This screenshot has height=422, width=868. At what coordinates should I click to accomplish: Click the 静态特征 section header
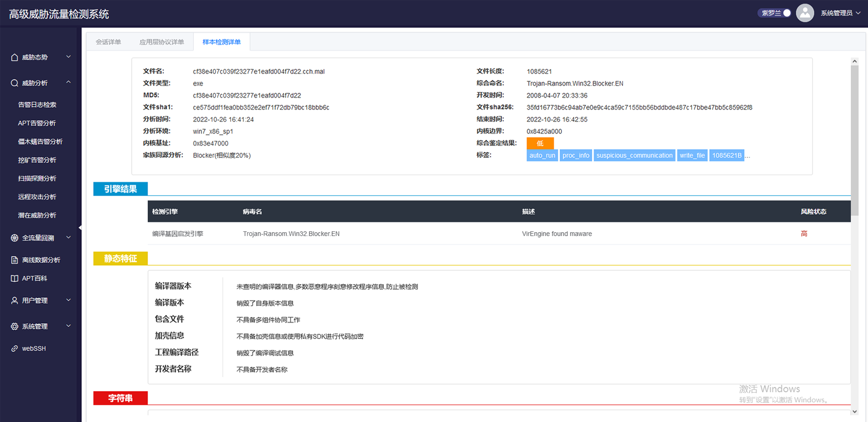tap(120, 258)
